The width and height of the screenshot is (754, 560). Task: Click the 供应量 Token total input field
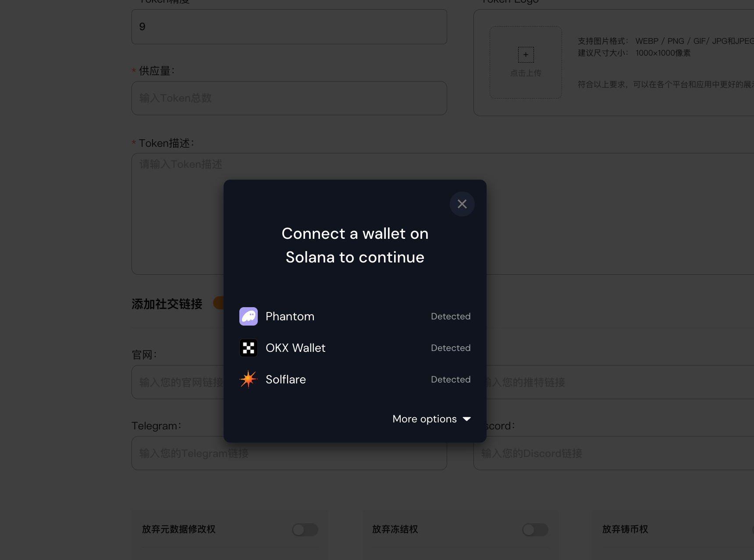(x=289, y=98)
